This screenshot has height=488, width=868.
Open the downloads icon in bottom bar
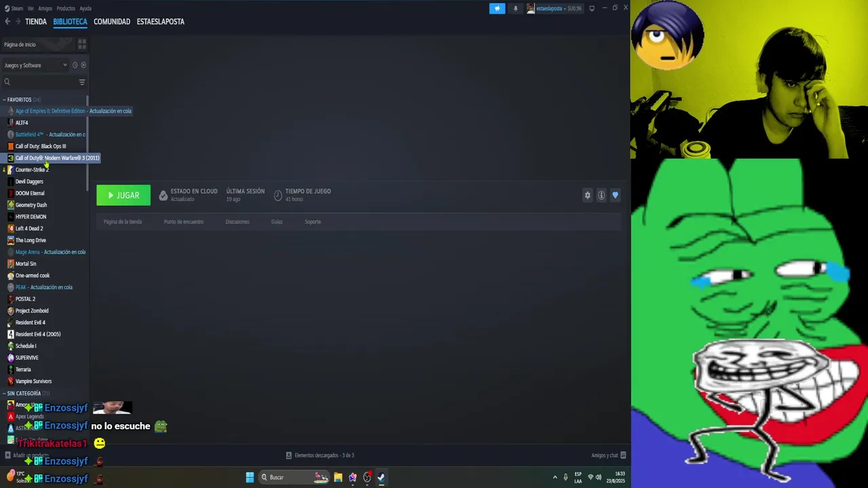(x=289, y=455)
